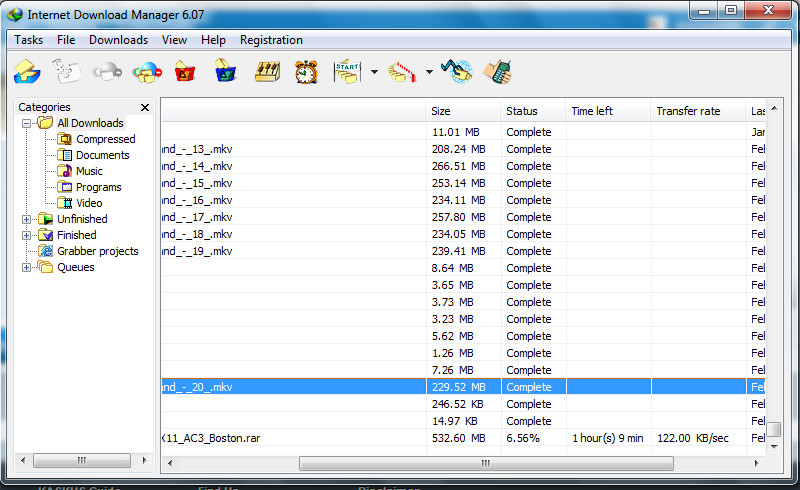Sort by the Time left column header
The width and height of the screenshot is (800, 490).
click(x=608, y=111)
